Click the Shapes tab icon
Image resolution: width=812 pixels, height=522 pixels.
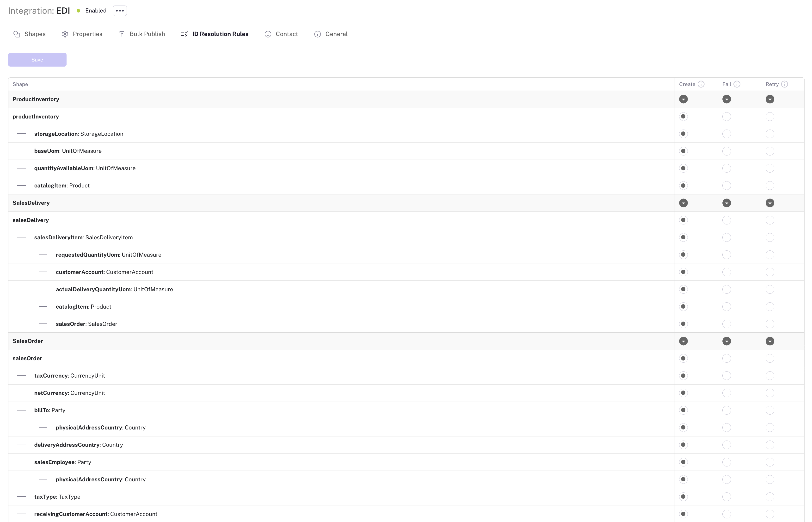coord(17,34)
